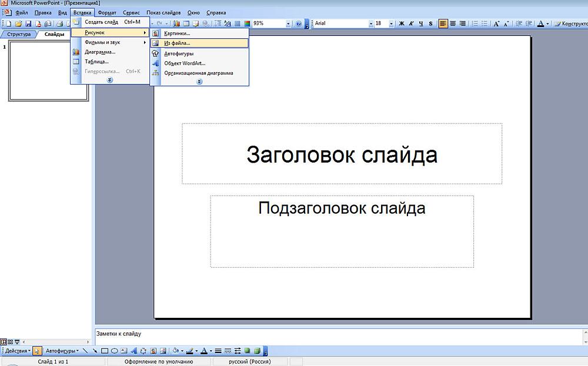Select the Rectangle drawing tool
588x366 pixels.
[105, 351]
